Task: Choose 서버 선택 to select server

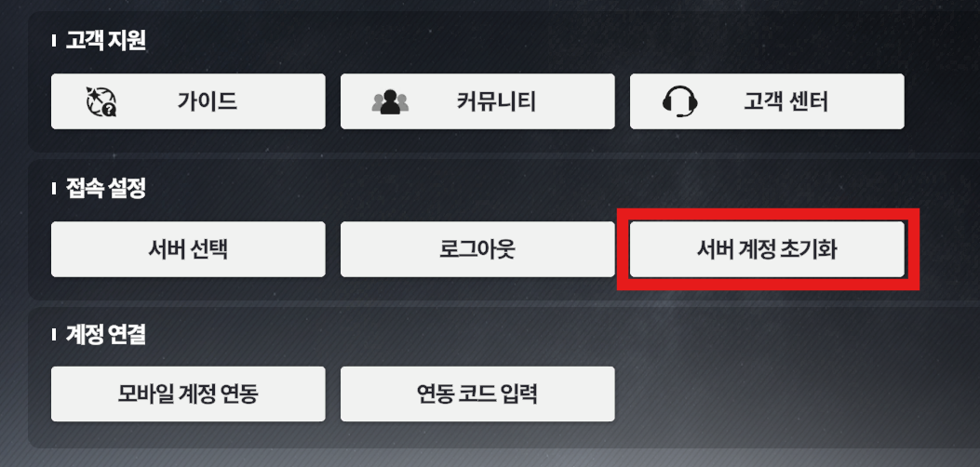Action: [188, 249]
